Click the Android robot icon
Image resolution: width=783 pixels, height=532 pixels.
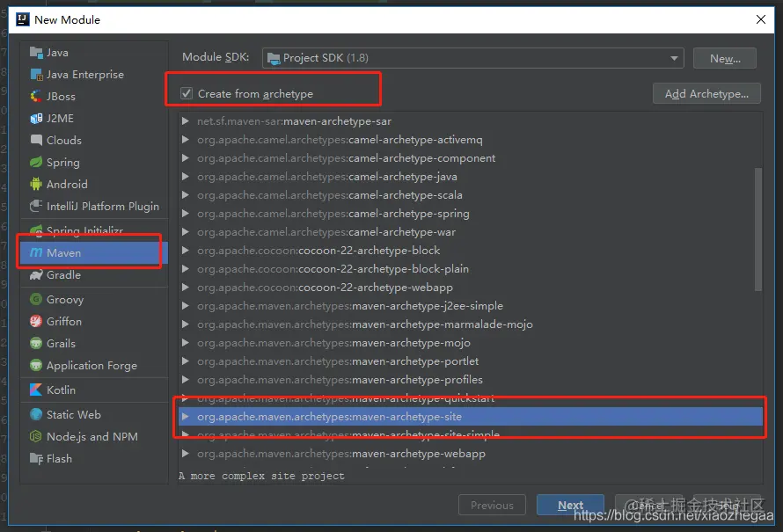click(36, 184)
